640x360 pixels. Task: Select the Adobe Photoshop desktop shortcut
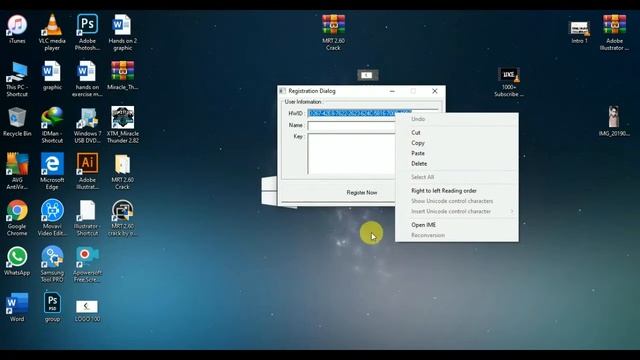coord(87,25)
